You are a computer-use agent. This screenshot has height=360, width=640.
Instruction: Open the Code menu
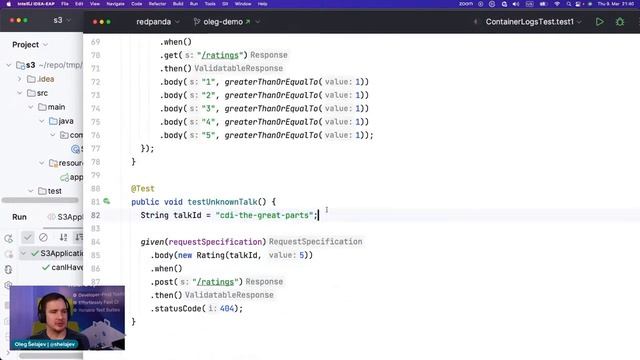[136, 4]
